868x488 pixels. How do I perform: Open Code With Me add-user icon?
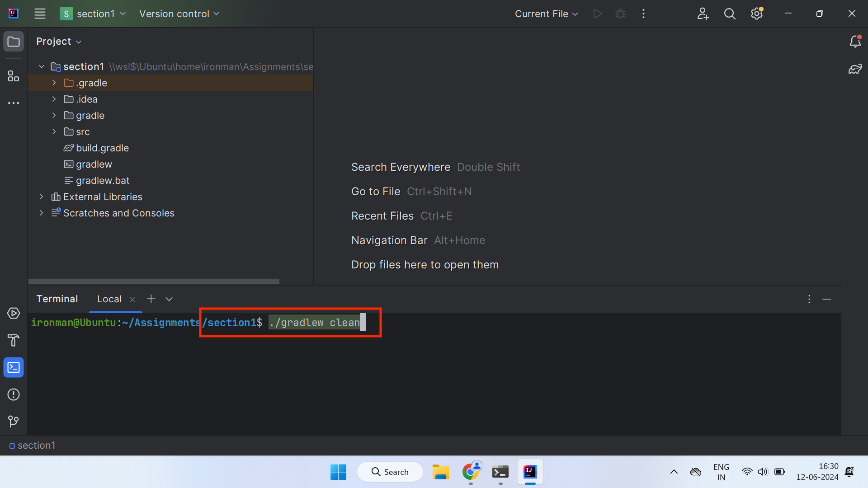tap(703, 14)
